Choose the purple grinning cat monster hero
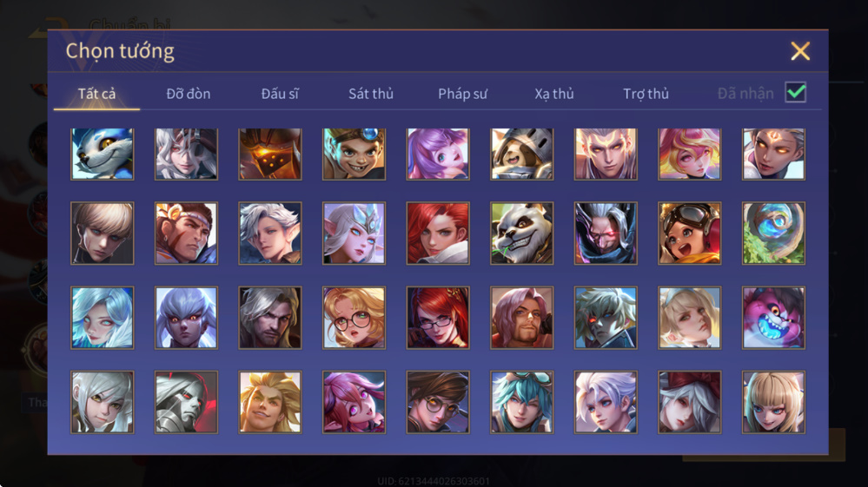 (773, 318)
